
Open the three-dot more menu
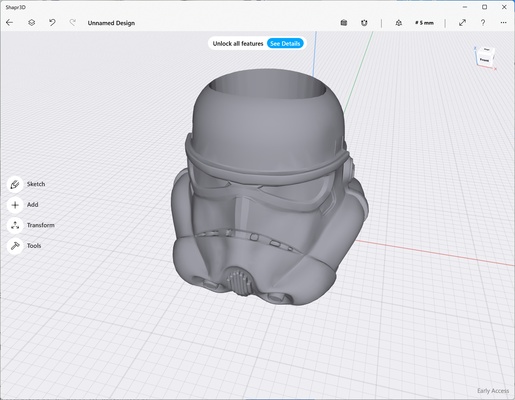(503, 23)
